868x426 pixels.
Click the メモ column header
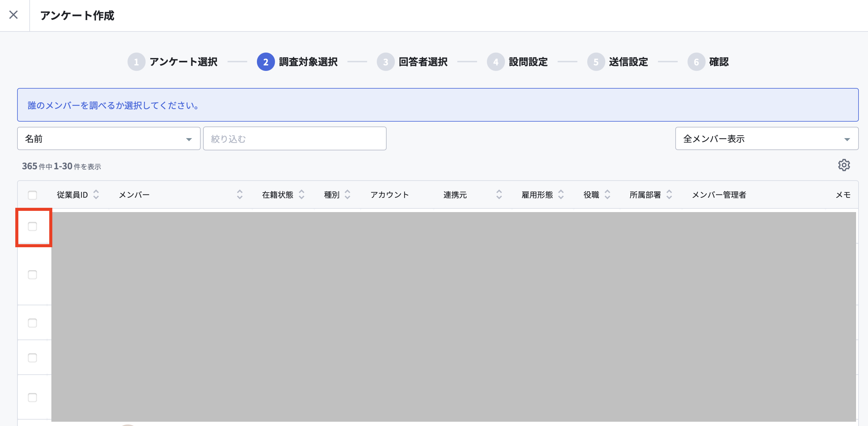(843, 195)
